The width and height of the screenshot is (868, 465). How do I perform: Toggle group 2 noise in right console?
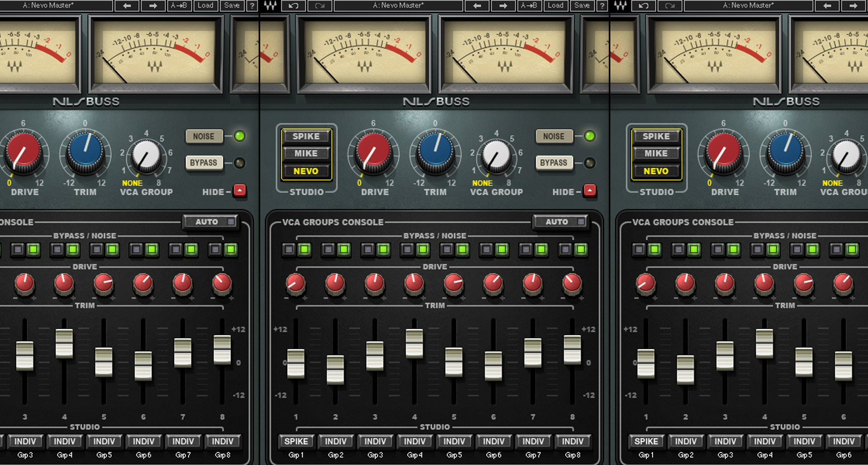pyautogui.click(x=694, y=250)
